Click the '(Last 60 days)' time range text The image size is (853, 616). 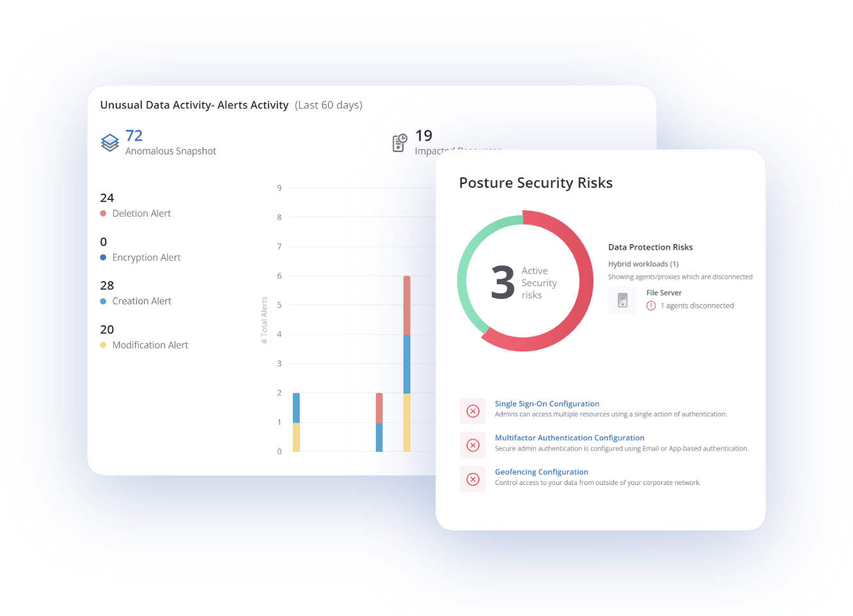(329, 105)
